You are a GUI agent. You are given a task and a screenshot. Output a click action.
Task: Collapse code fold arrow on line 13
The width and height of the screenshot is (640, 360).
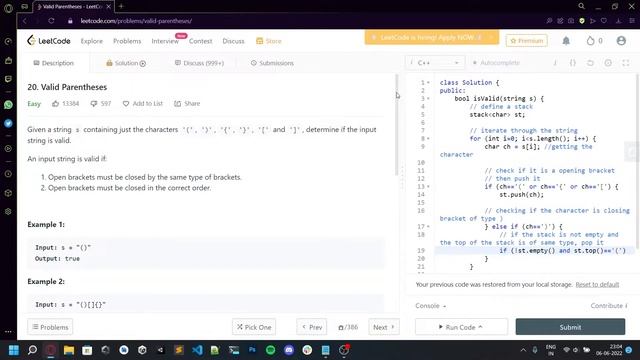[x=428, y=187]
